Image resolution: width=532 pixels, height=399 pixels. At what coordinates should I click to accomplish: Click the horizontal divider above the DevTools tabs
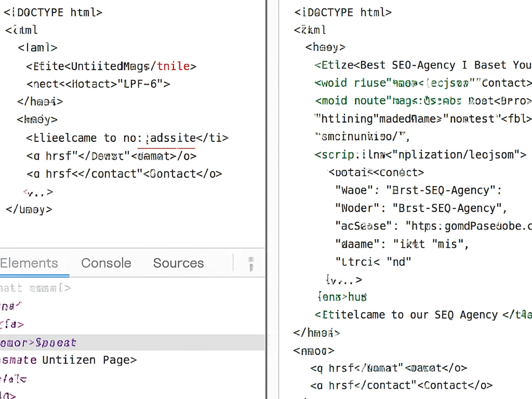coord(132,248)
